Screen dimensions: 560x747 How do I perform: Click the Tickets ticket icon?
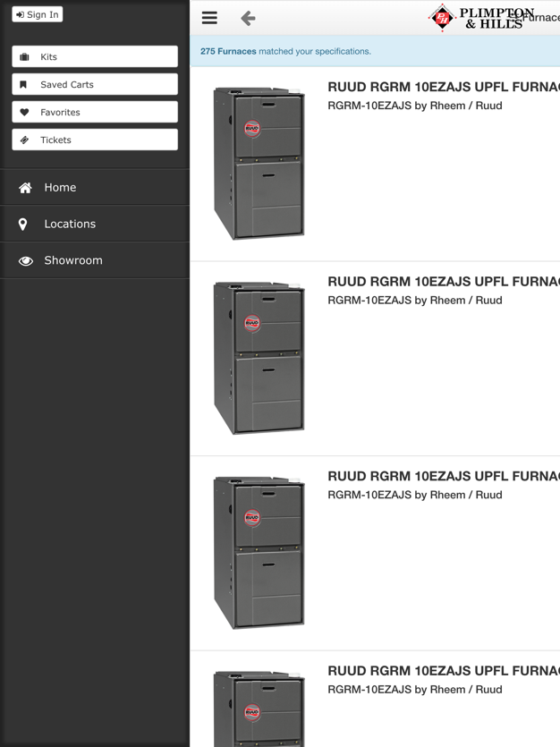(24, 140)
